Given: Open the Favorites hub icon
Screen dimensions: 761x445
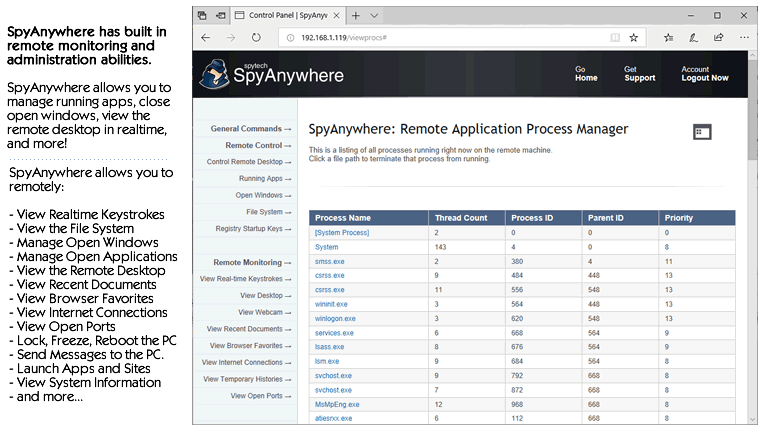Looking at the screenshot, I should (x=668, y=37).
